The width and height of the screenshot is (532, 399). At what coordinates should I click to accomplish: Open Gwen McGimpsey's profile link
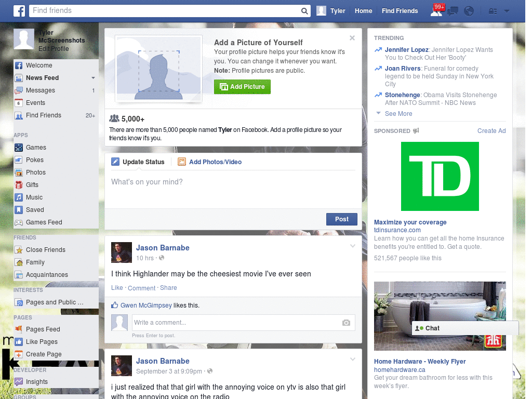click(x=146, y=305)
